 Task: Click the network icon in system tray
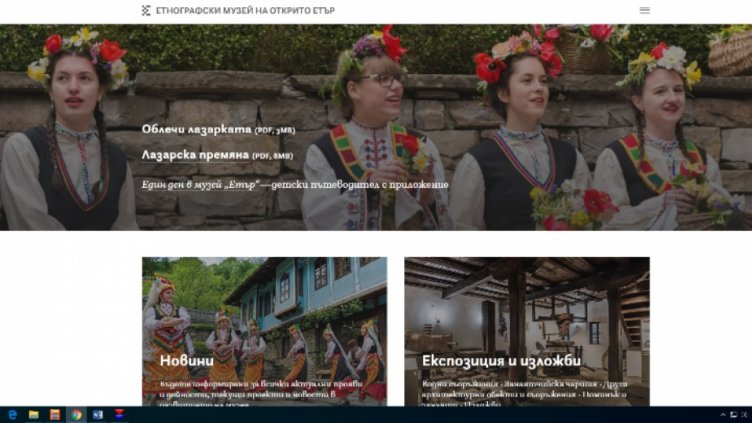tap(733, 415)
